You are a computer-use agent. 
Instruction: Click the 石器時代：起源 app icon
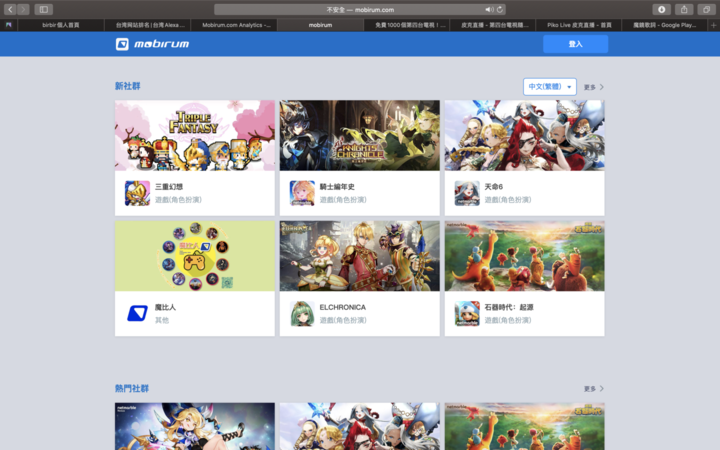pyautogui.click(x=467, y=314)
